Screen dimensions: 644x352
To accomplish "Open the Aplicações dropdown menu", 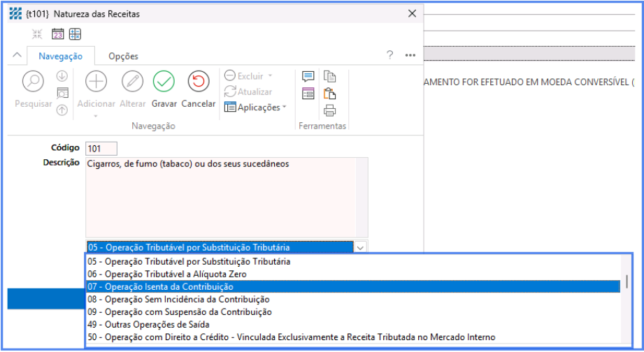I will (x=256, y=107).
